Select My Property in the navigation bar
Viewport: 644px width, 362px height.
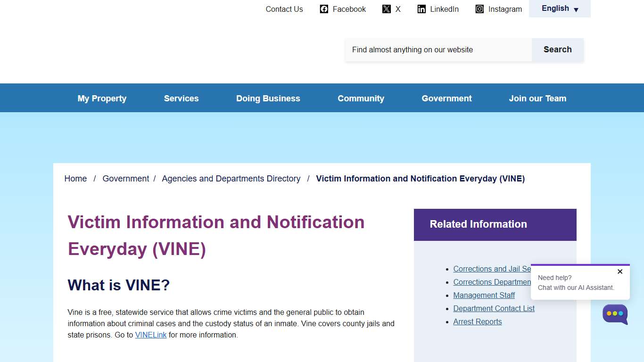[x=102, y=98]
